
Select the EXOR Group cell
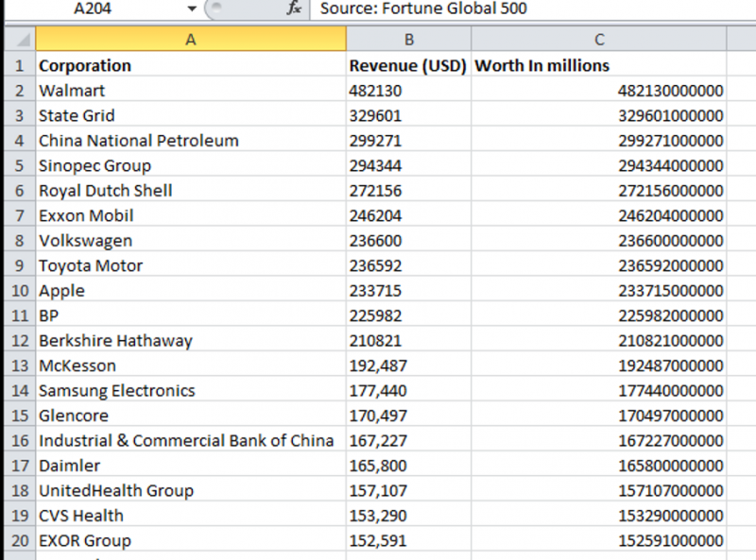[191, 540]
